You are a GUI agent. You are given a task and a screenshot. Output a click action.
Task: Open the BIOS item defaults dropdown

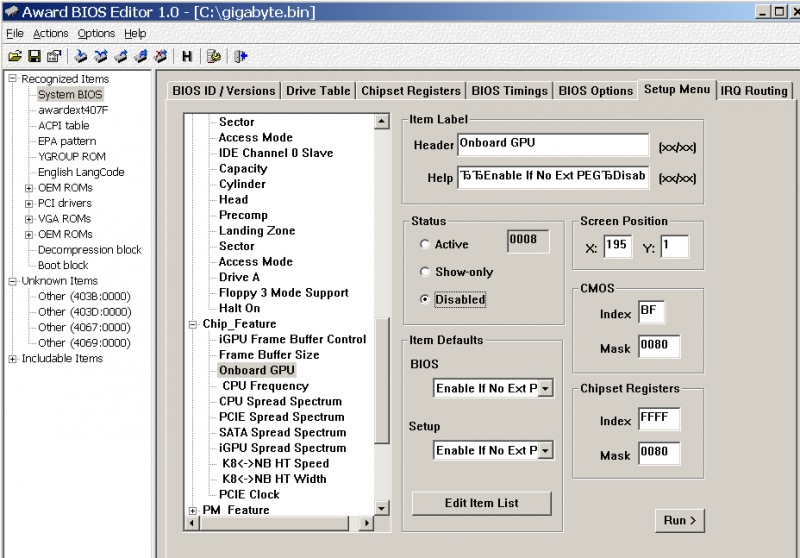[545, 388]
